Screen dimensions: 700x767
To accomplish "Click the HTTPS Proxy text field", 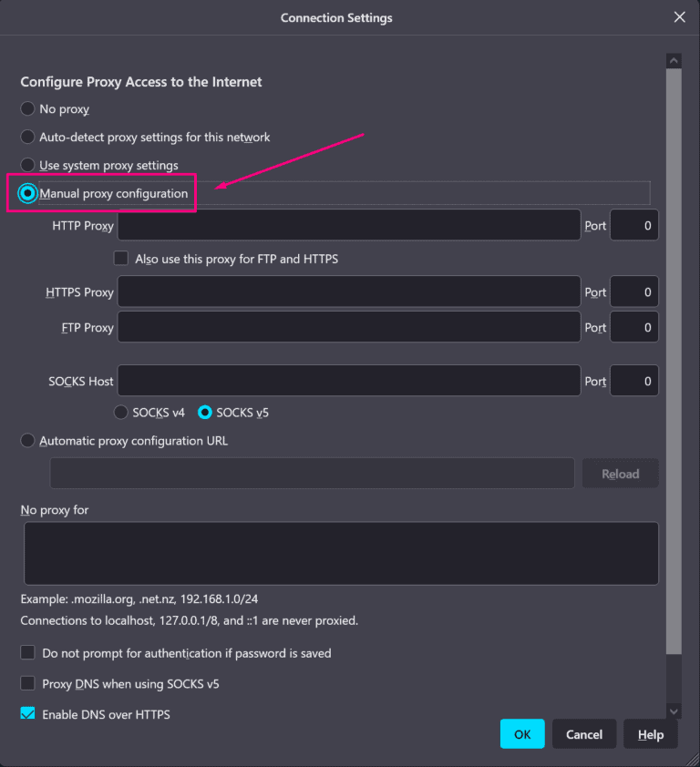I will (x=349, y=292).
